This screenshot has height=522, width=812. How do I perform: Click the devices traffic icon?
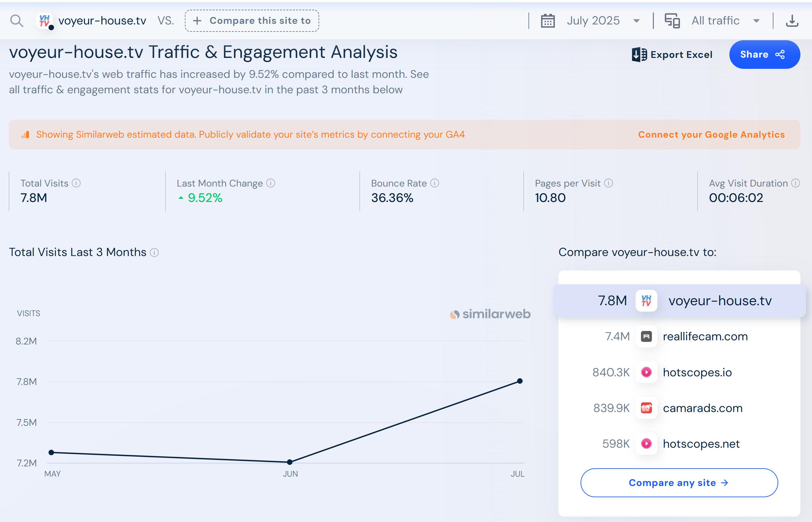click(672, 21)
